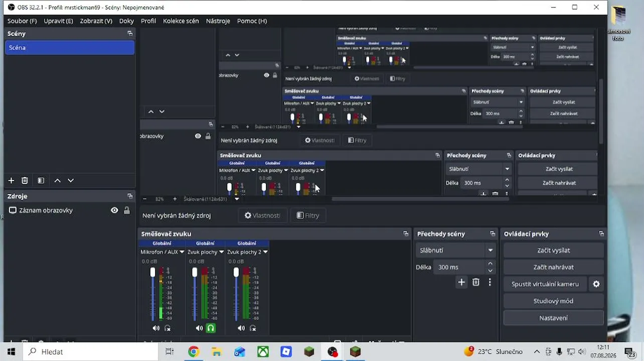Open Slábnutí transition dropdown
The height and width of the screenshot is (361, 644).
click(x=455, y=250)
